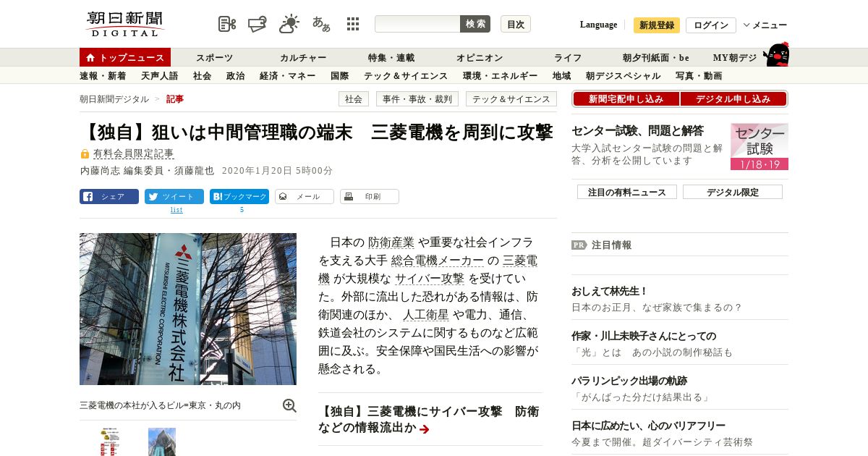Image resolution: width=868 pixels, height=456 pixels.
Task: Open 環境・エネルギー submenu item
Action: tap(500, 75)
